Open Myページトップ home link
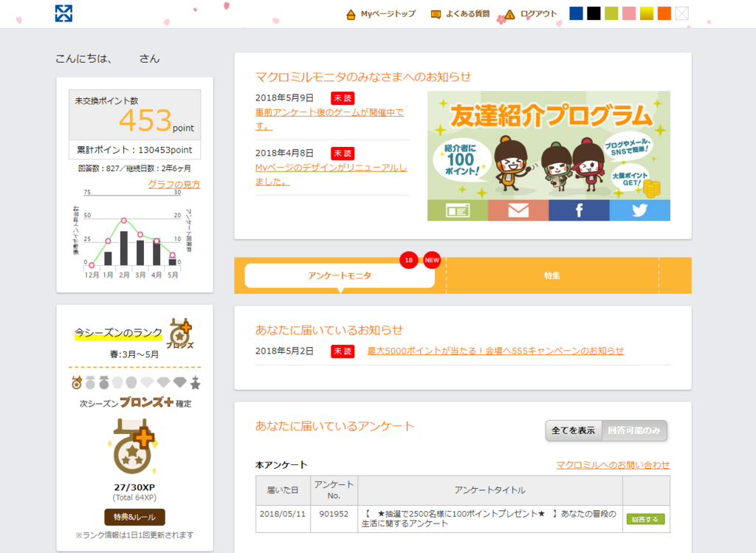Image resolution: width=756 pixels, height=553 pixels. 388,14
